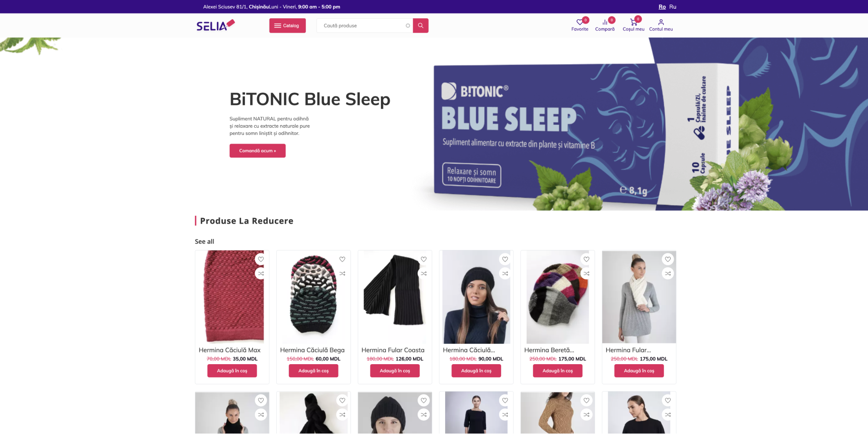Expand the Catalog menu
The image size is (868, 434).
click(x=287, y=26)
